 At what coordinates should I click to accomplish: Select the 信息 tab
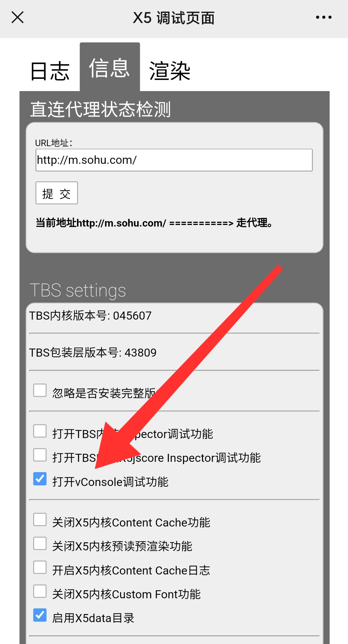point(110,68)
